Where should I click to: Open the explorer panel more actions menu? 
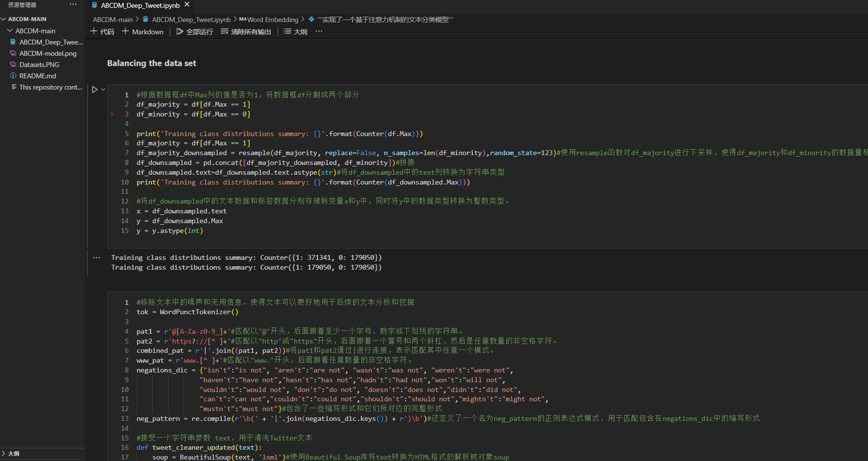[73, 4]
